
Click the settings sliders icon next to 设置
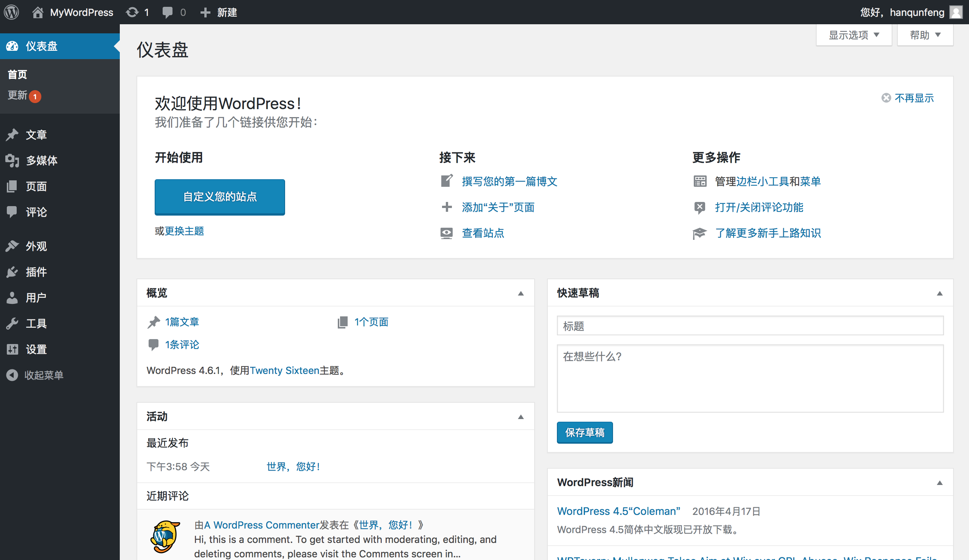(x=12, y=349)
